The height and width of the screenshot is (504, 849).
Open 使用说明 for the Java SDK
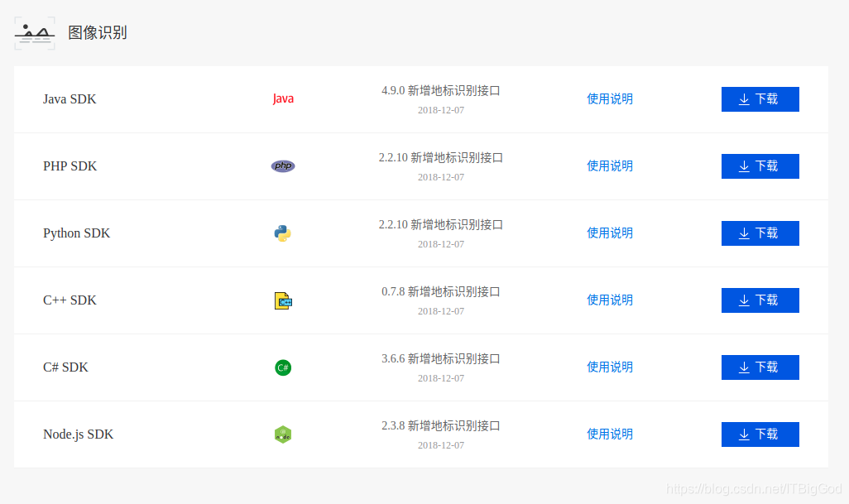(x=609, y=98)
